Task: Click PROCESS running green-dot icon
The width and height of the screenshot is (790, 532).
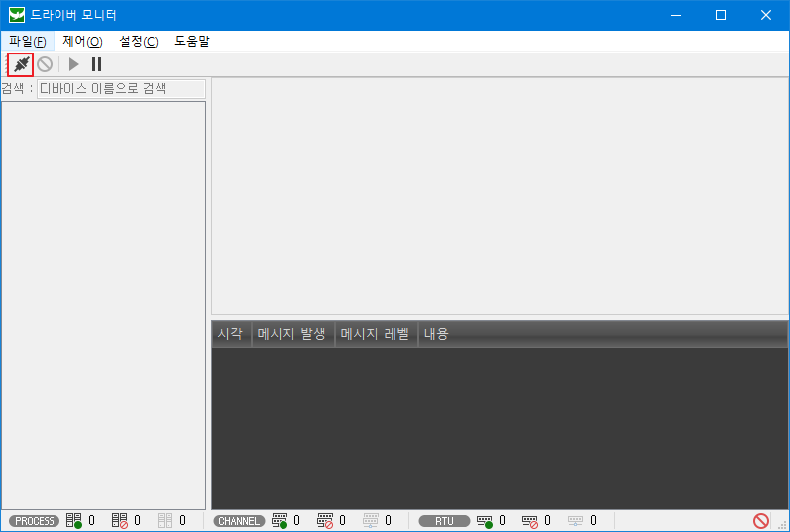Action: (74, 520)
